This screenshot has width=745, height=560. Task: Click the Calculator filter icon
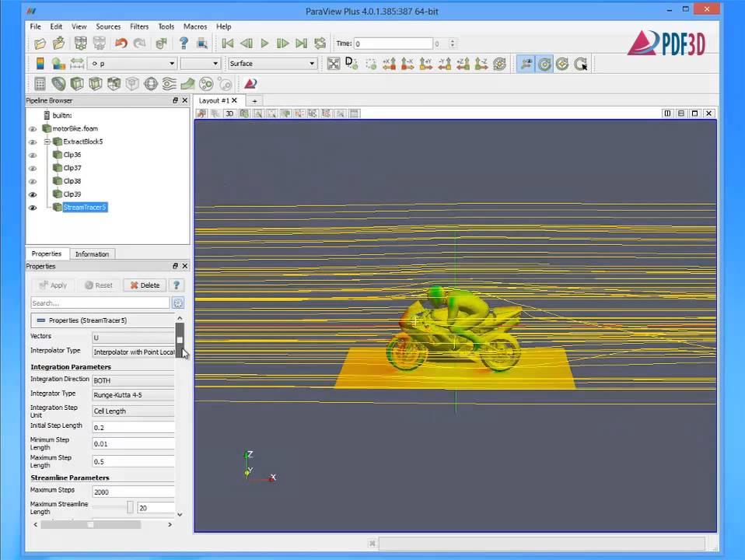pyautogui.click(x=40, y=84)
